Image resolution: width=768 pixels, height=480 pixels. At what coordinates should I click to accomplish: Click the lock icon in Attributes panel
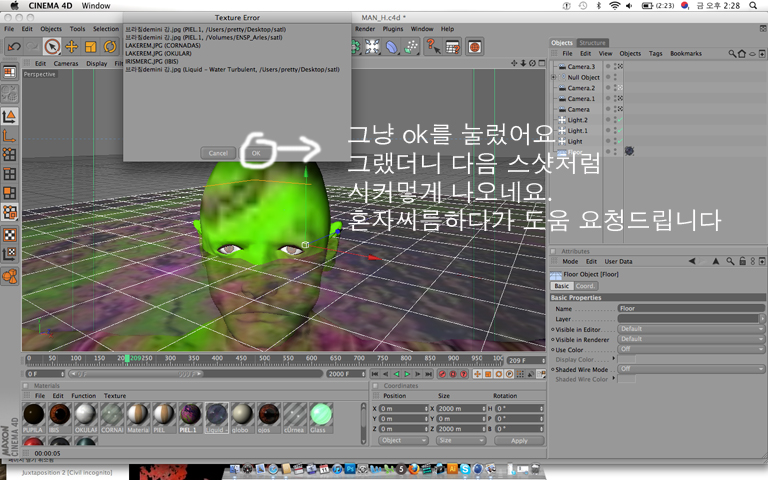[743, 261]
